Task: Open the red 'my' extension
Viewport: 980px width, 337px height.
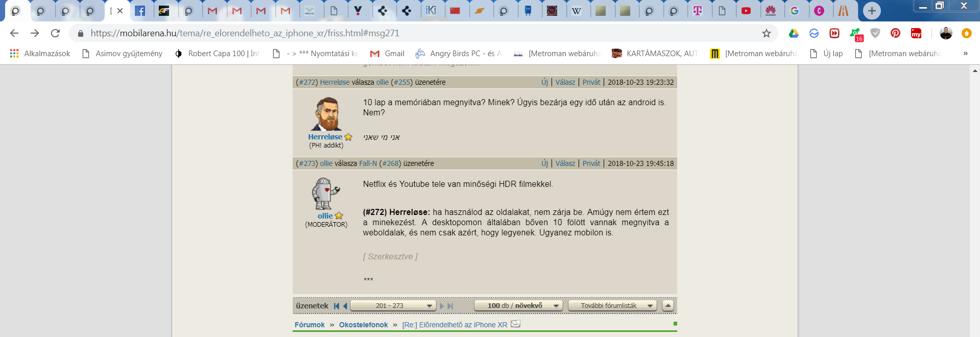Action: click(x=916, y=33)
